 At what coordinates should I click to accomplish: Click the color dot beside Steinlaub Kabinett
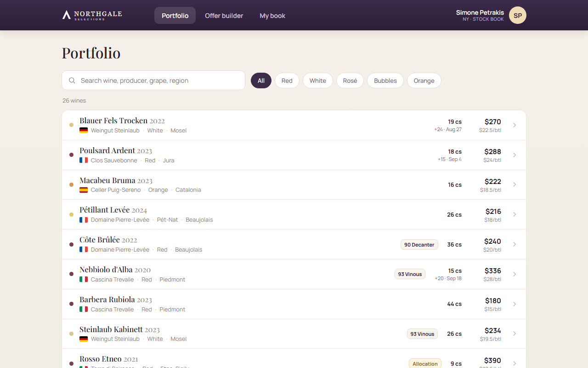click(x=71, y=333)
